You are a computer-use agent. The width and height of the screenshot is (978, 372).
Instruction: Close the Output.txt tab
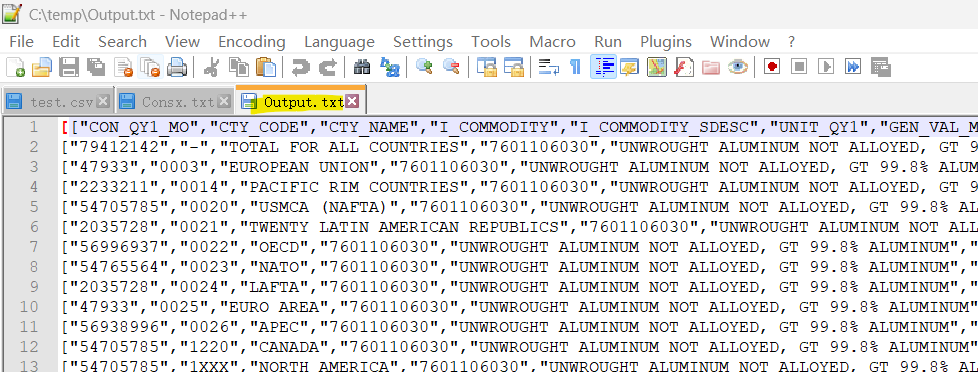352,101
